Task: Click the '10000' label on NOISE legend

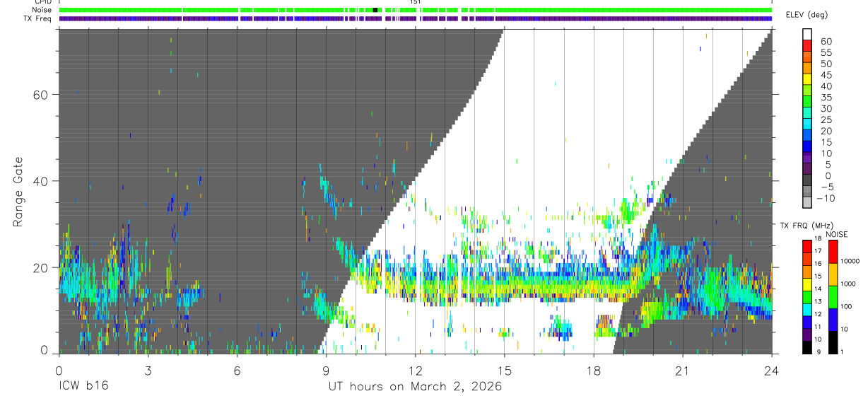Action: (x=850, y=261)
